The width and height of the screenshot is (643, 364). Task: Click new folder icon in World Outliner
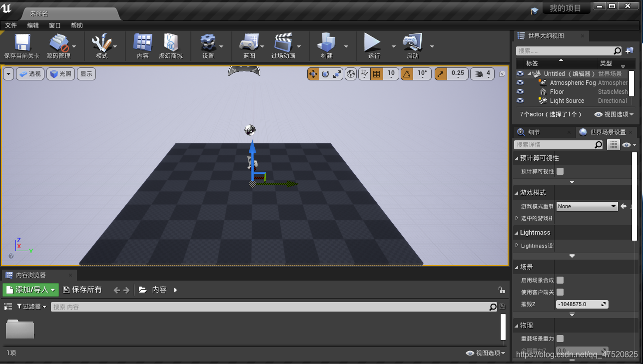pyautogui.click(x=629, y=50)
